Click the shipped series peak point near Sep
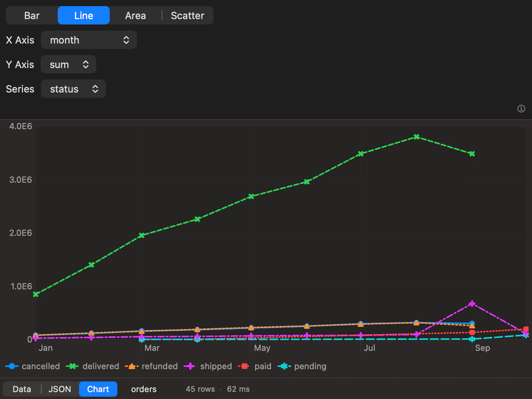Image resolution: width=532 pixels, height=399 pixels. [x=472, y=304]
